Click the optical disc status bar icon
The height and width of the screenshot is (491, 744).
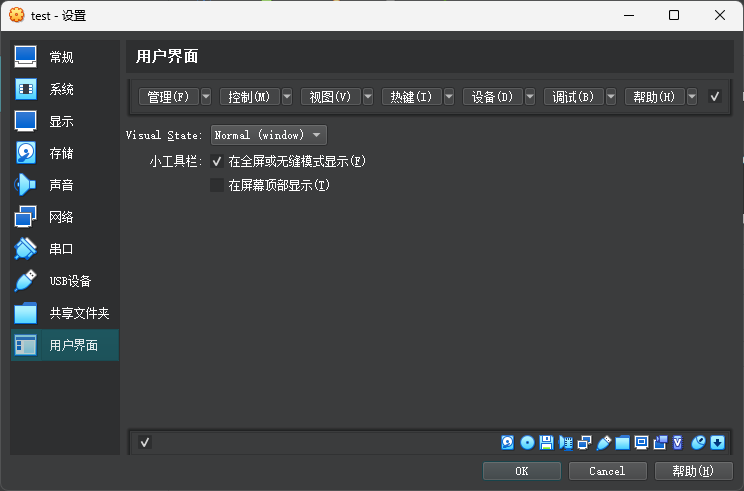tap(527, 443)
